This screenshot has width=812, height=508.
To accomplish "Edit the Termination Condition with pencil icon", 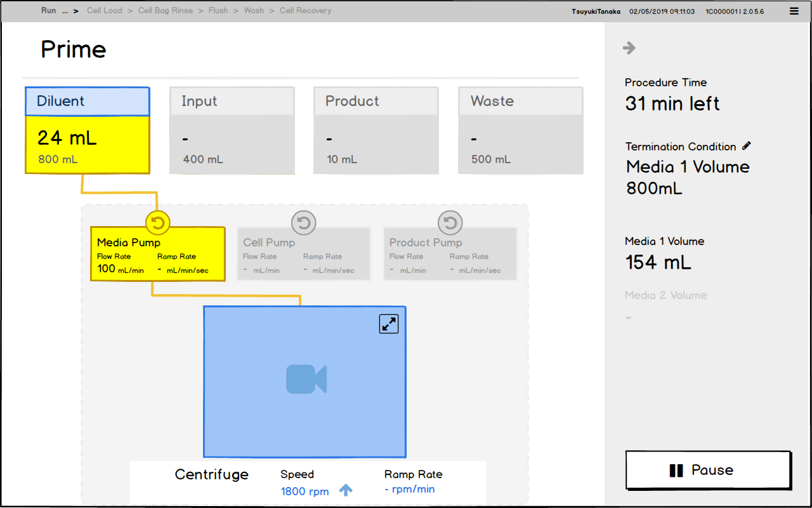I will coord(747,146).
